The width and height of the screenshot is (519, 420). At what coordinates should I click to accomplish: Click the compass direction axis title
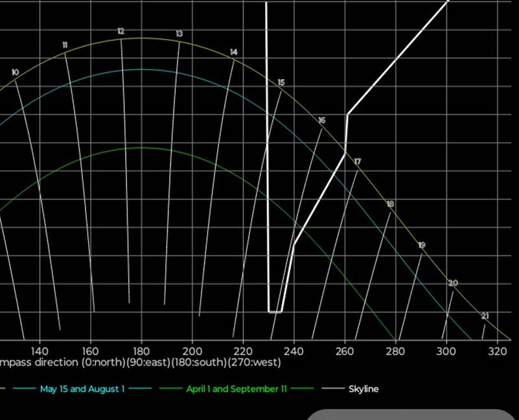(x=141, y=362)
